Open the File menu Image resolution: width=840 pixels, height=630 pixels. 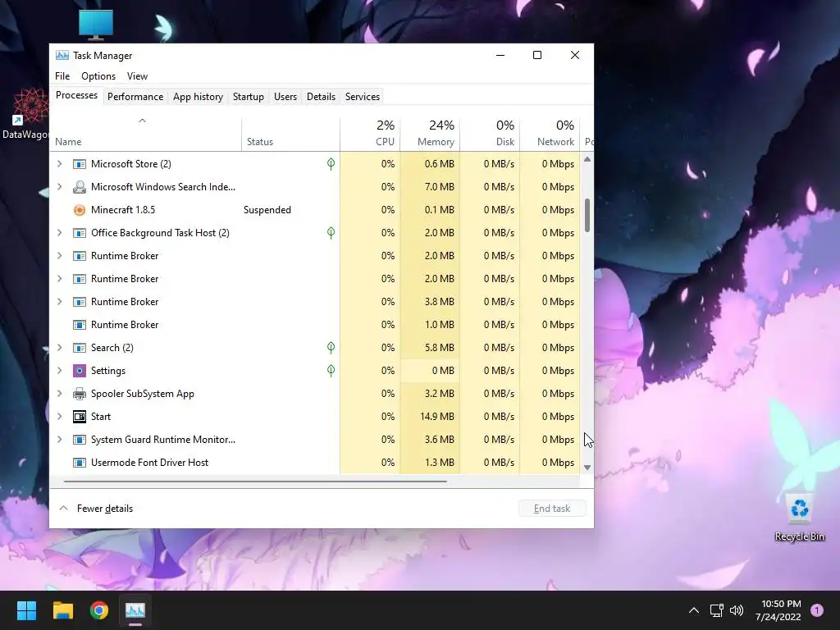coord(62,76)
